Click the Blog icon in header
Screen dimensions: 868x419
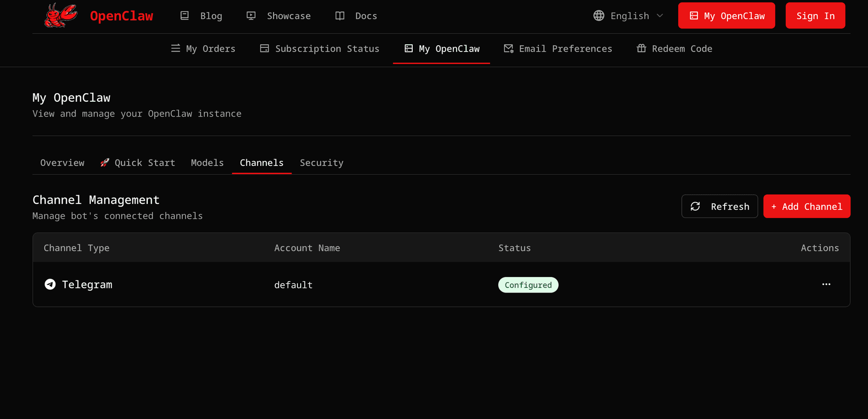[x=184, y=16]
